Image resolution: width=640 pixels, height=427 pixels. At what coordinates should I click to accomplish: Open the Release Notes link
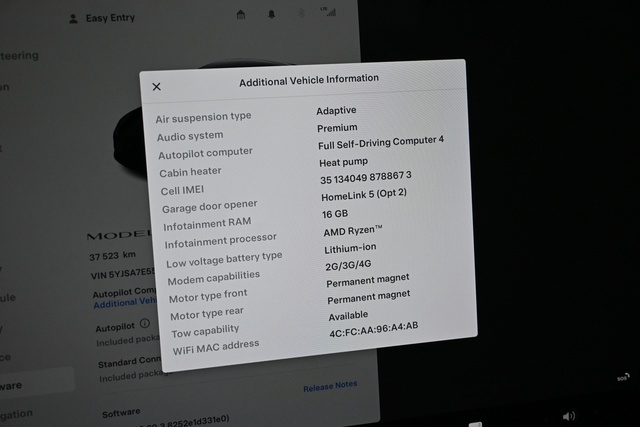[330, 386]
